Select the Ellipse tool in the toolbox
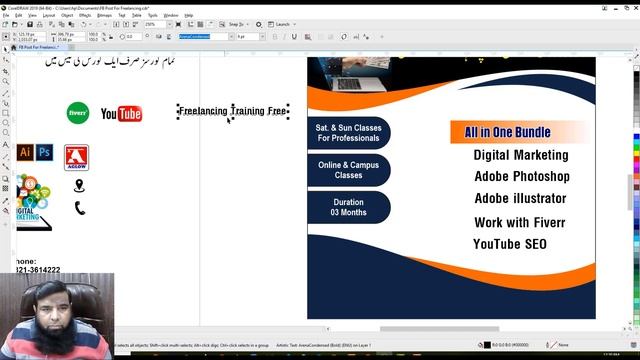Viewport: 640px width, 360px height. (5, 123)
